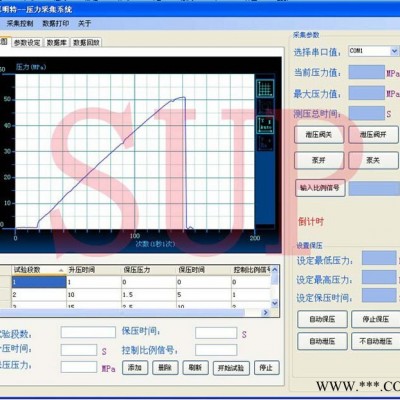The width and height of the screenshot is (400, 400).
Task: Click the 泵开 button
Action: tap(319, 160)
